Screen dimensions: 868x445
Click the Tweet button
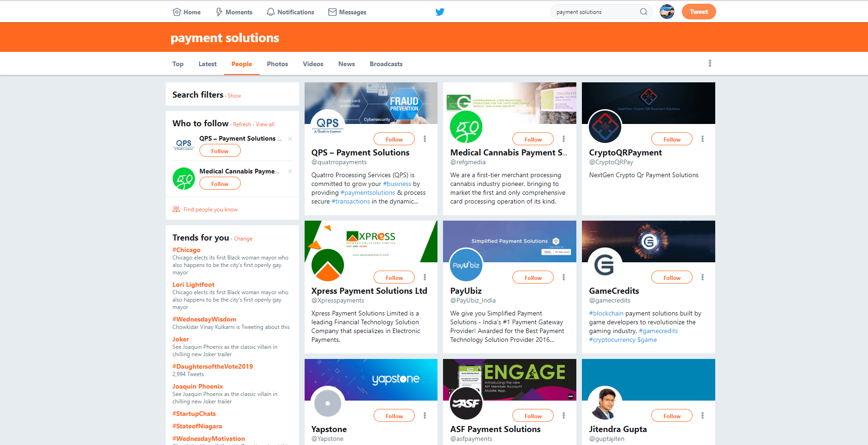(699, 12)
